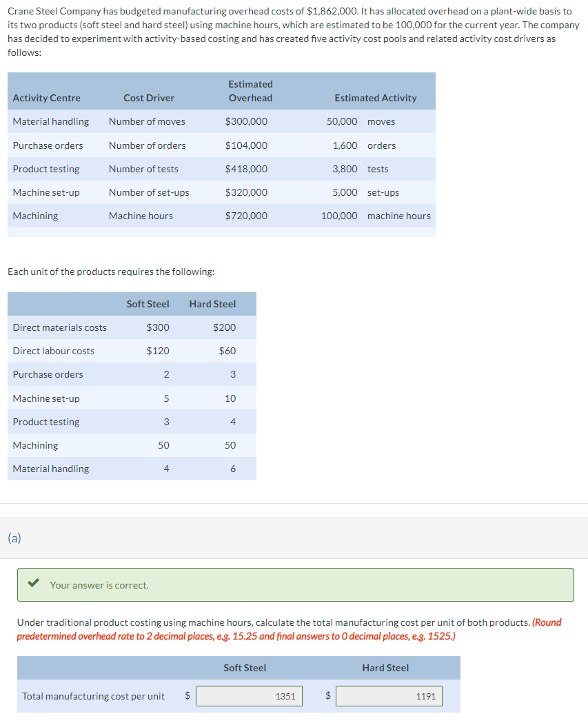Select Hard Steel direct materials '$200'
Screen dimensions: 588x725
224,327
